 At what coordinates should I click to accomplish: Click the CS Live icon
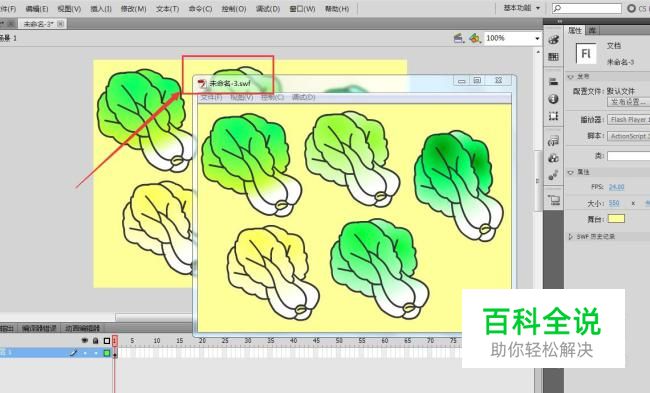pyautogui.click(x=631, y=8)
